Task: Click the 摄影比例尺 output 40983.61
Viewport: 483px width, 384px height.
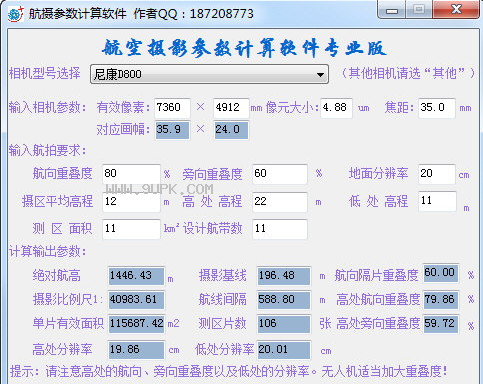Action: (x=137, y=300)
